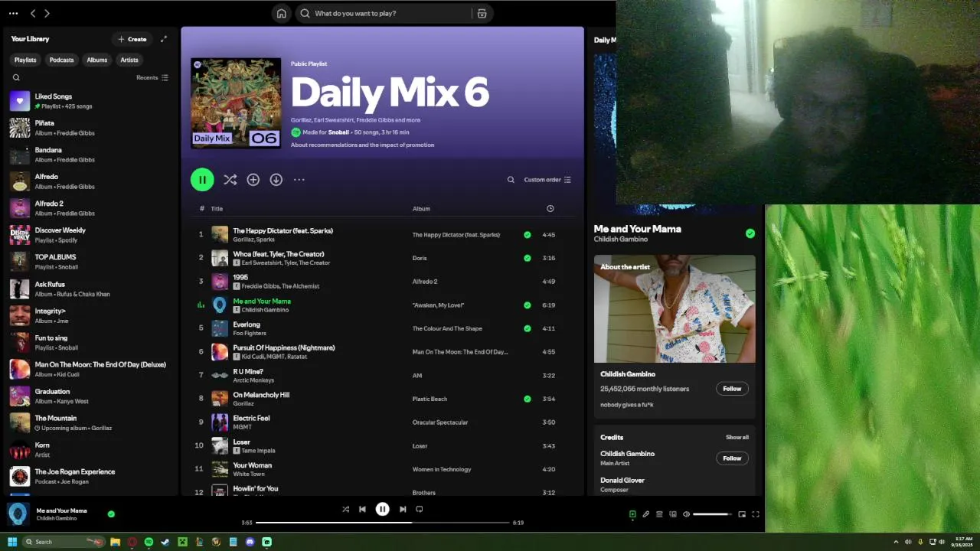Open the About the artist photo
The width and height of the screenshot is (980, 551).
675,308
